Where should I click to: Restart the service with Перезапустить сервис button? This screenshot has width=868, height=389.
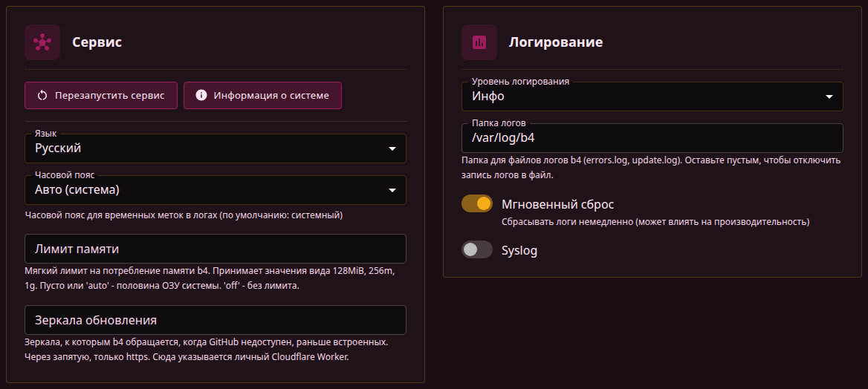101,95
